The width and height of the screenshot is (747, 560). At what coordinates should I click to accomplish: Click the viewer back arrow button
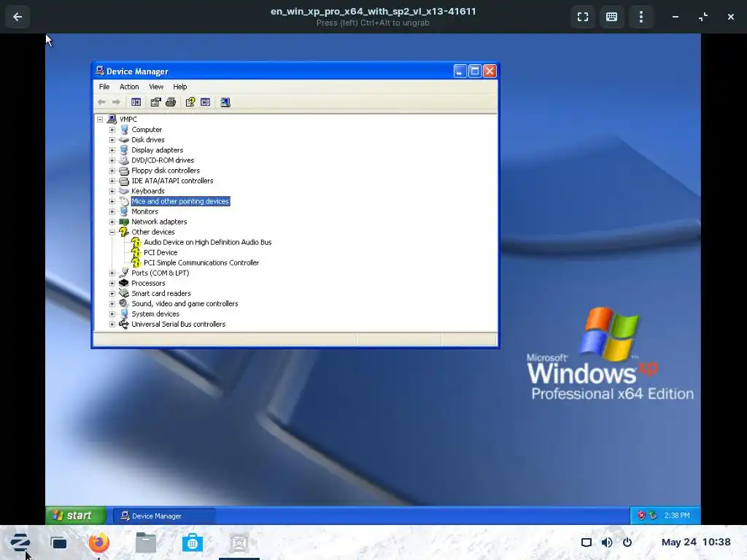pos(18,17)
